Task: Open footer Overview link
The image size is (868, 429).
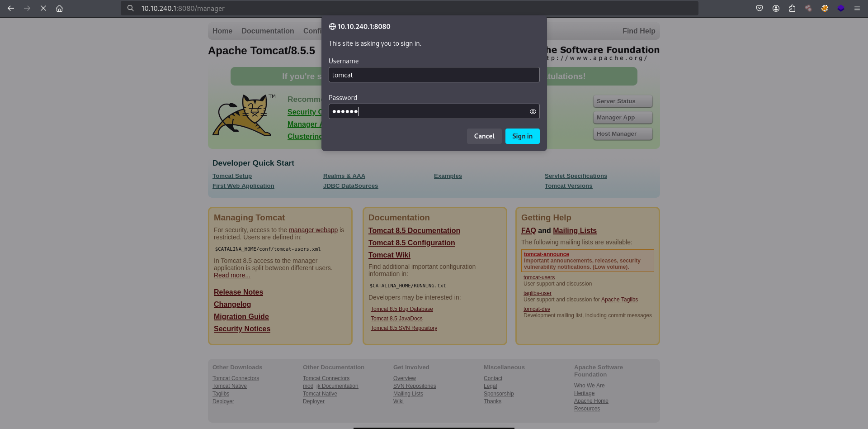Action: (x=404, y=378)
